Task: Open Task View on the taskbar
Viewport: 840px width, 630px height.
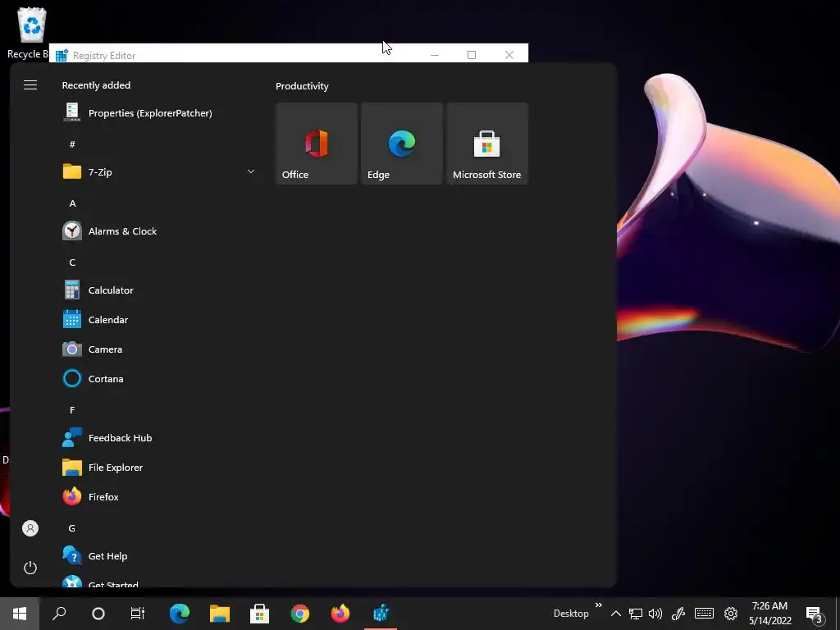Action: click(138, 614)
